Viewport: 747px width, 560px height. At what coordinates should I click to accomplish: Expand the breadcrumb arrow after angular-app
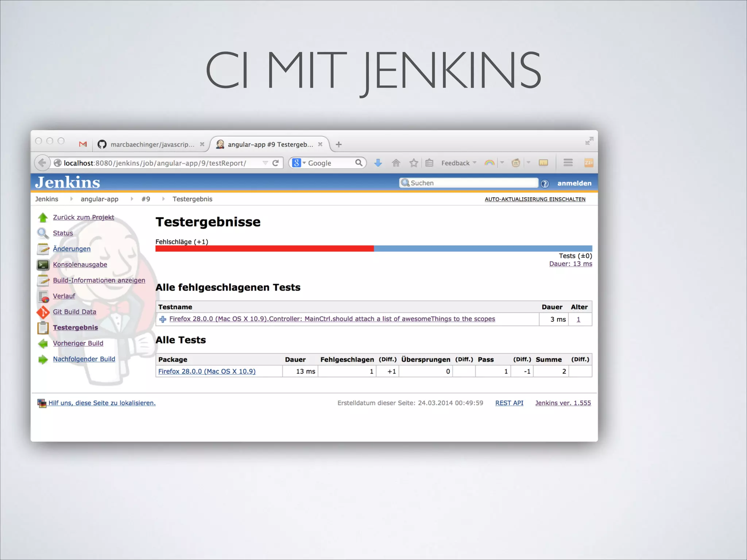(x=132, y=199)
